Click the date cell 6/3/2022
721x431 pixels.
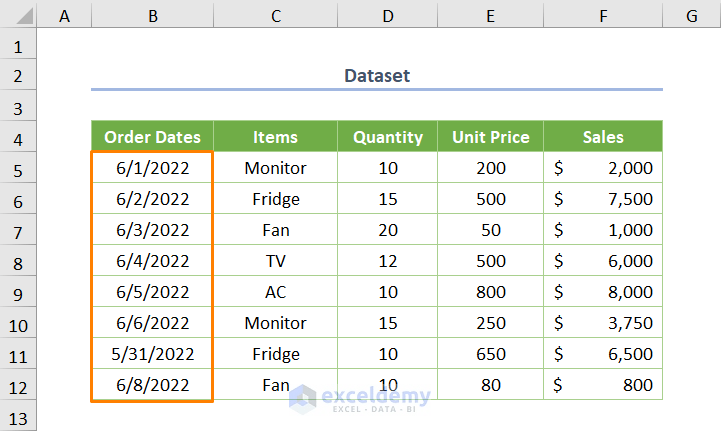[153, 229]
